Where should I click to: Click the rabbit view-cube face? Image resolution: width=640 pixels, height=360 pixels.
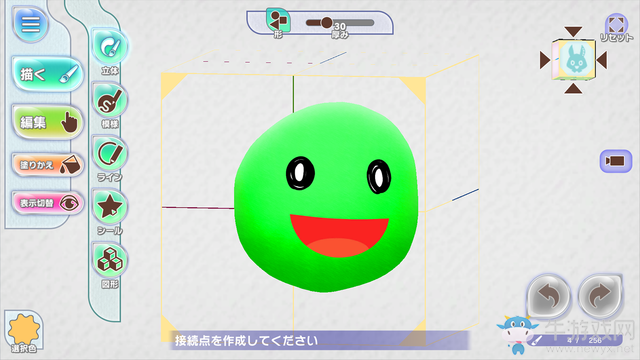576,60
